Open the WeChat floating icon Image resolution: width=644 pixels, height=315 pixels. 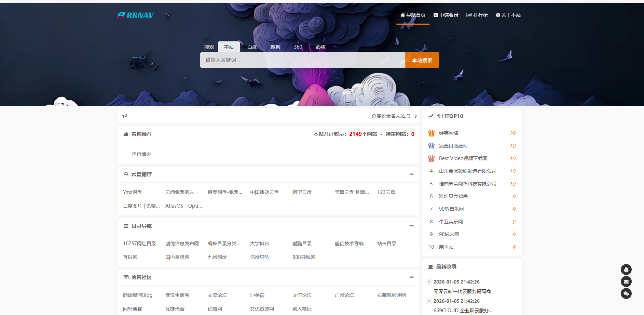point(626,293)
